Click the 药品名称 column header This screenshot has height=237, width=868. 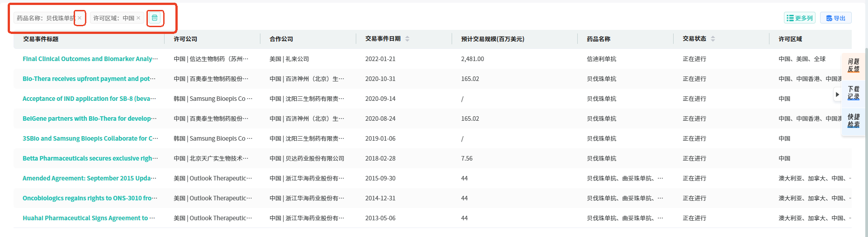click(599, 39)
